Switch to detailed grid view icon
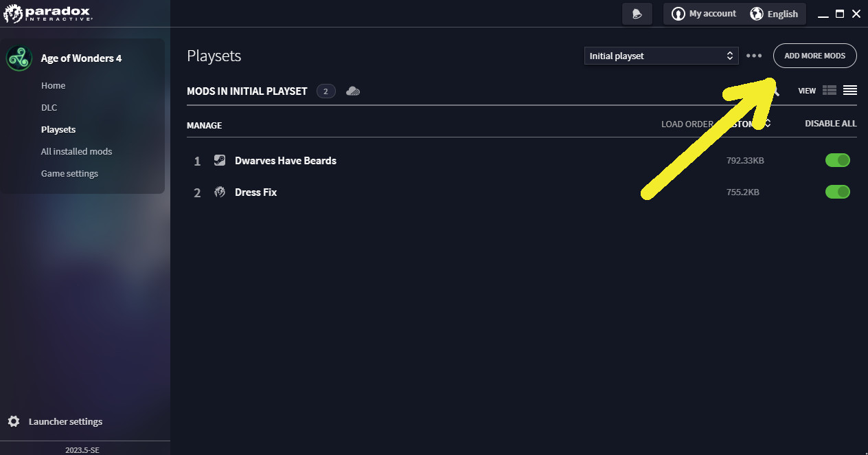 tap(829, 91)
